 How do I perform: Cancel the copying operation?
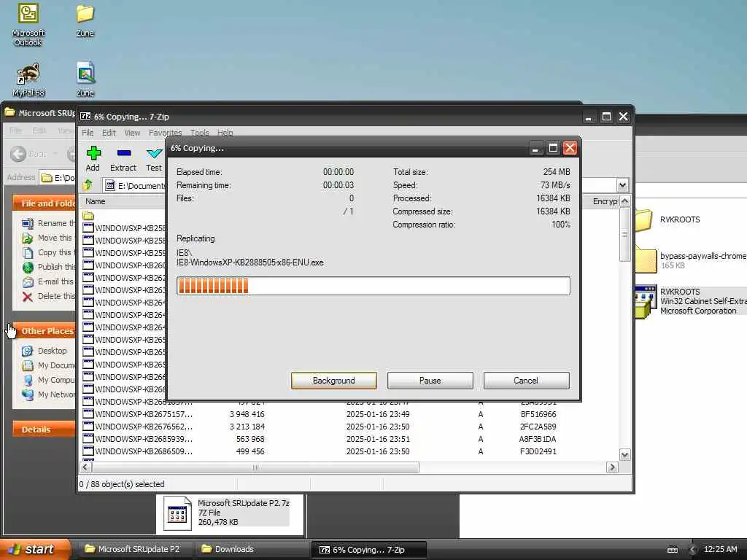tap(527, 381)
